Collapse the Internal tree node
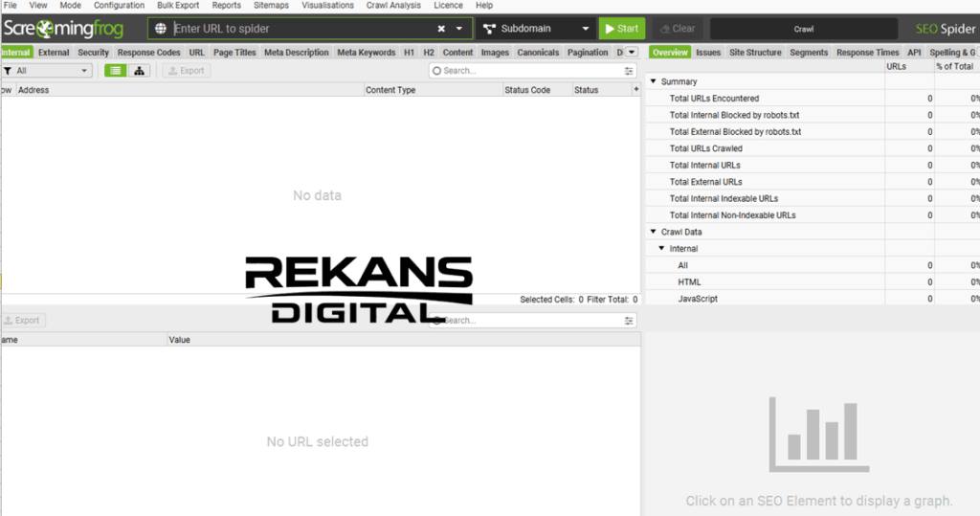This screenshot has width=980, height=516. (x=661, y=249)
